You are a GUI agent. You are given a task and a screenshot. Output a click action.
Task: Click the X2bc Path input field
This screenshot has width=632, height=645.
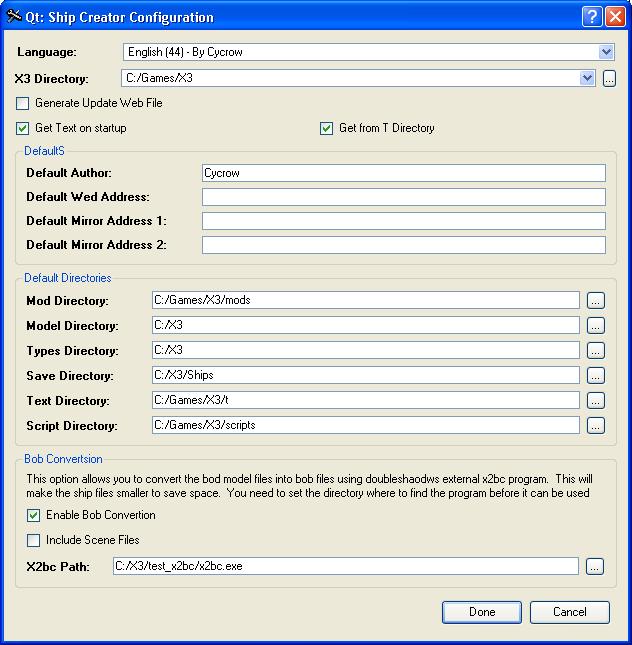click(x=346, y=566)
